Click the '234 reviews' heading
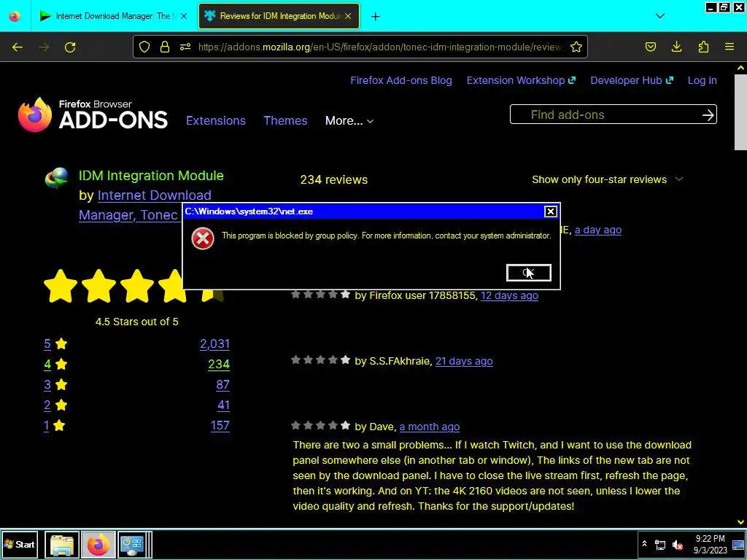The image size is (747, 560). click(334, 179)
